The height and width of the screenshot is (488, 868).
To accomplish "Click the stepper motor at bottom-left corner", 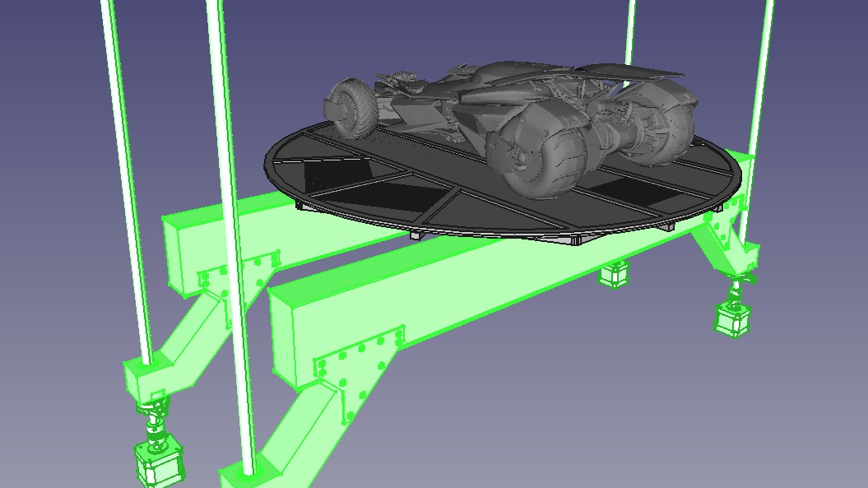I will click(158, 466).
